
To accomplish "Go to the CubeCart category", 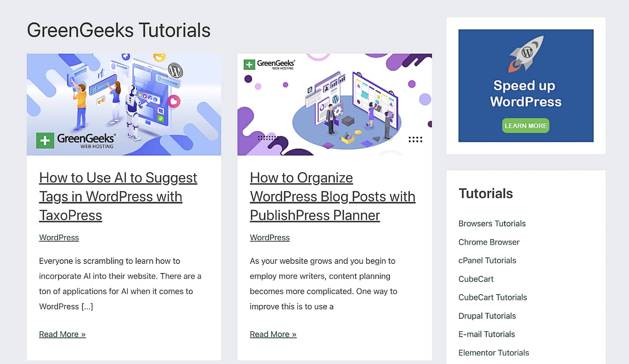I will click(476, 279).
